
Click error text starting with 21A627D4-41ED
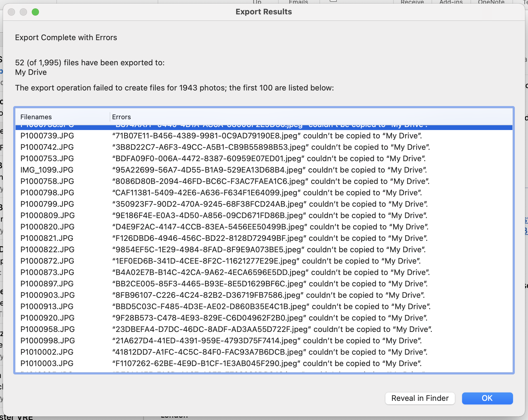[x=267, y=341]
